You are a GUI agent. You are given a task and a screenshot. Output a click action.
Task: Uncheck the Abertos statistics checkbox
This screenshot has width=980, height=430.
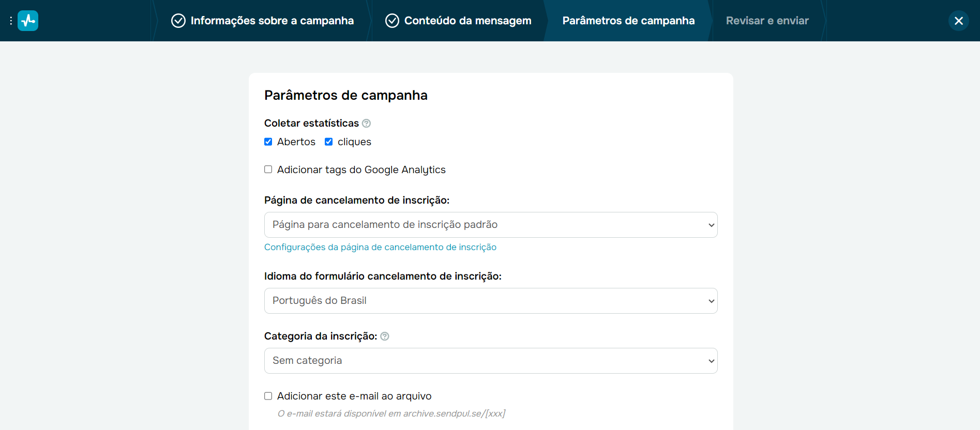click(x=268, y=142)
